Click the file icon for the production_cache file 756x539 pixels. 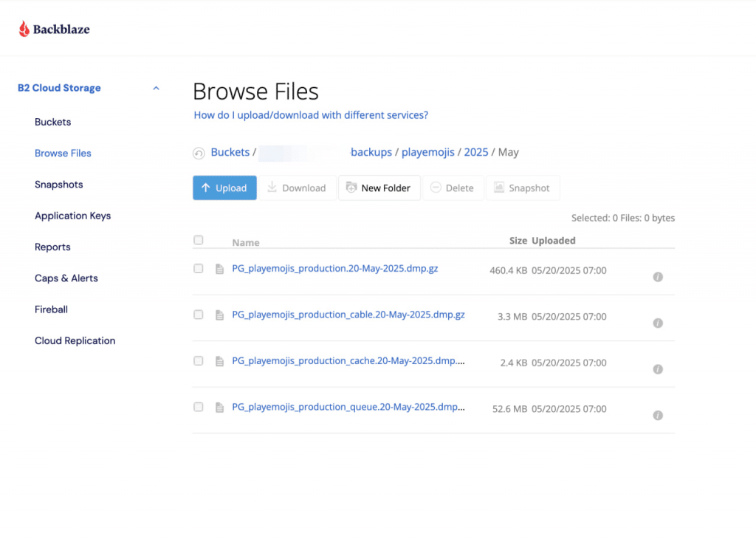pyautogui.click(x=219, y=361)
